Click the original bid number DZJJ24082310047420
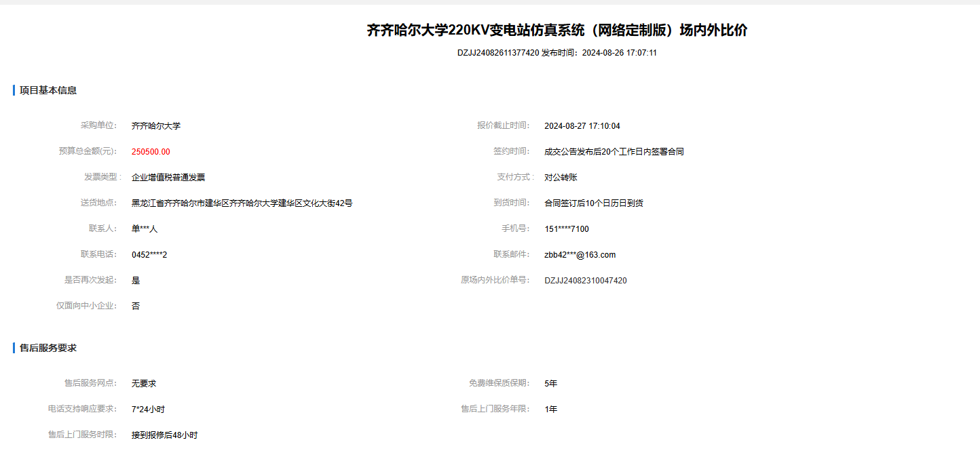Image resolution: width=980 pixels, height=457 pixels. click(x=585, y=281)
